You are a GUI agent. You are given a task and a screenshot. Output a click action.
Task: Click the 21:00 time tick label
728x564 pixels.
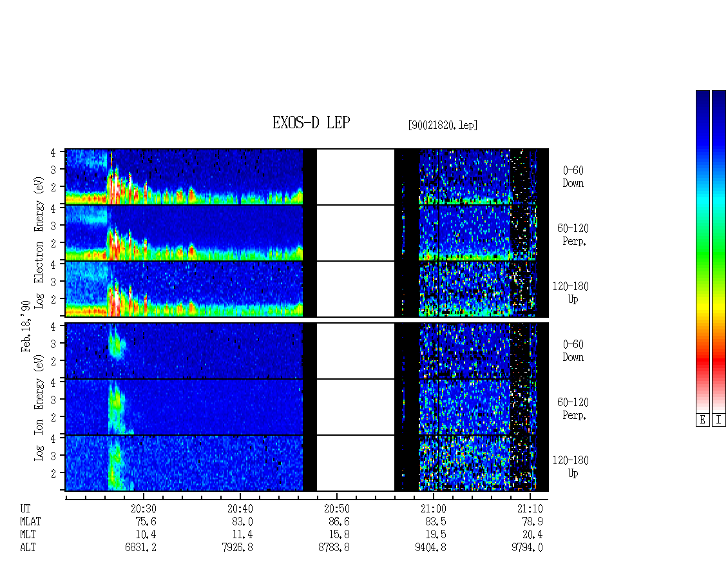(x=433, y=509)
